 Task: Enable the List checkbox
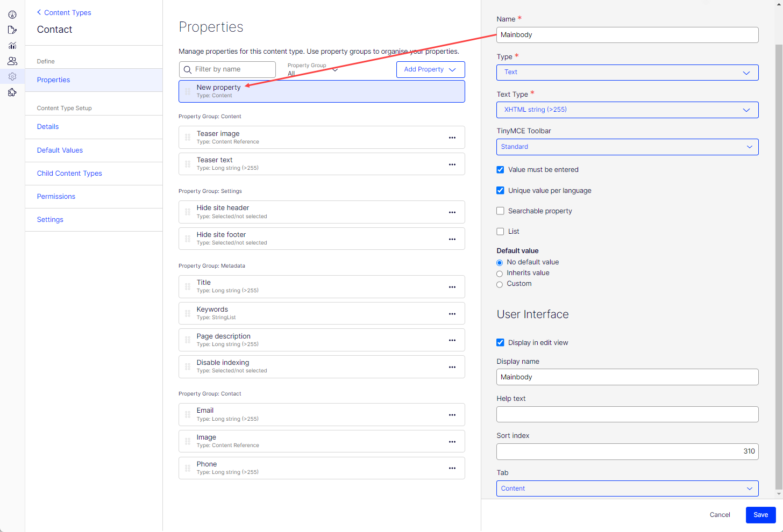tap(500, 232)
